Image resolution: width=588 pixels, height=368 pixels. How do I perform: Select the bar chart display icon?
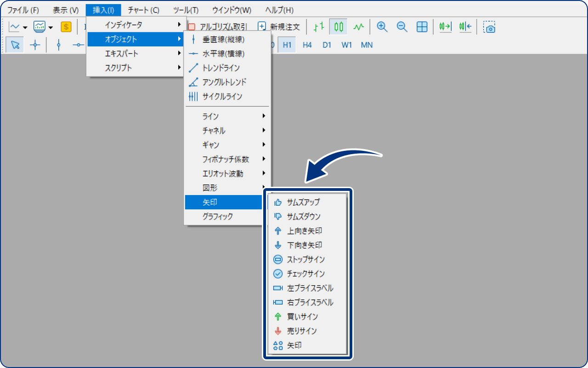click(318, 27)
